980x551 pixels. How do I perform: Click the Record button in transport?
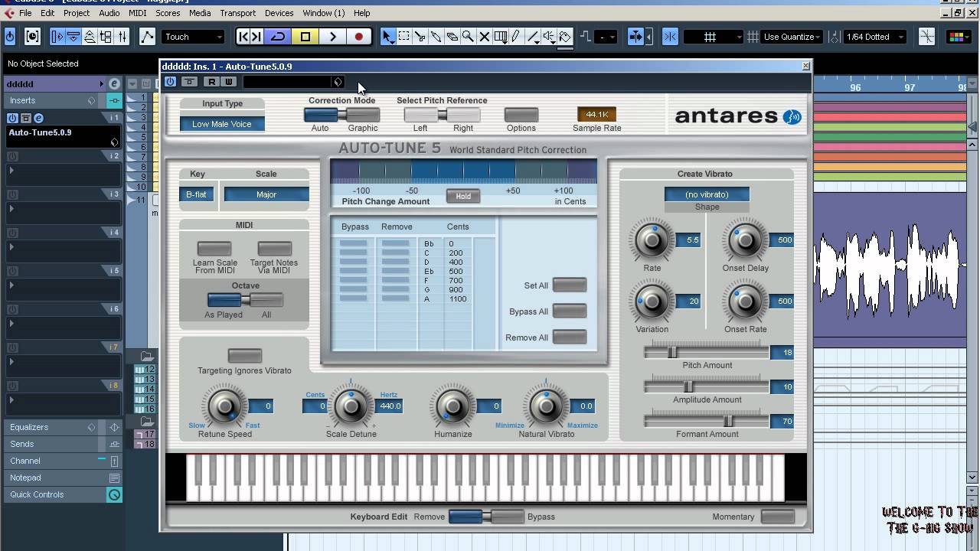coord(358,36)
